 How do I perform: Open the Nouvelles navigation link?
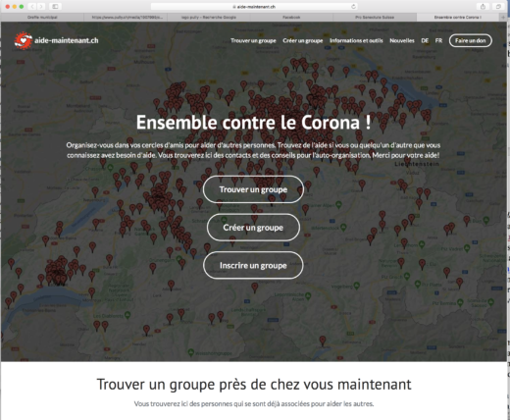(402, 40)
